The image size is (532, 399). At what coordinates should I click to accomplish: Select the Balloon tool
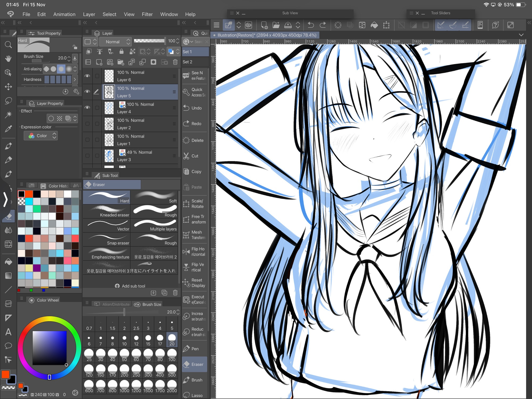coord(8,346)
